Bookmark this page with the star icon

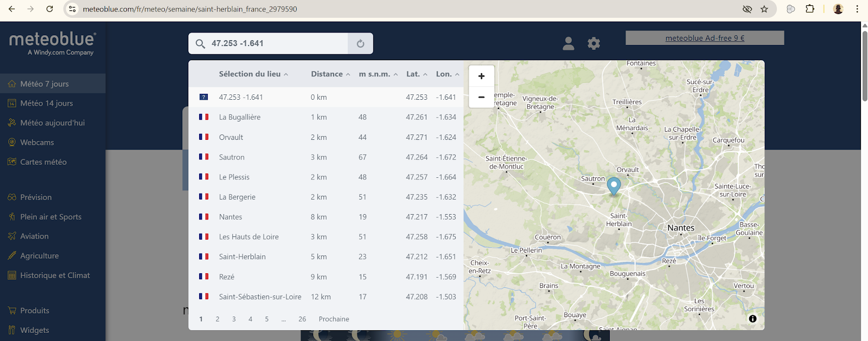pyautogui.click(x=764, y=9)
